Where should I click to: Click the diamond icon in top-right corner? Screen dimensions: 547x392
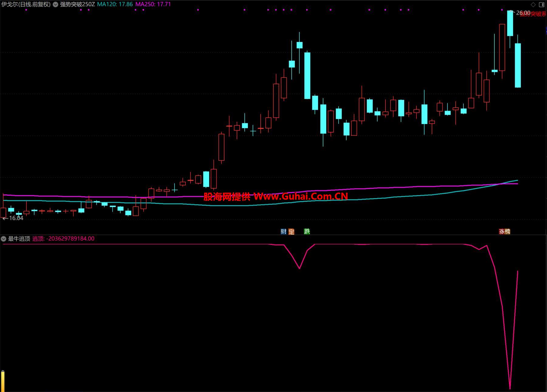coord(533,4)
